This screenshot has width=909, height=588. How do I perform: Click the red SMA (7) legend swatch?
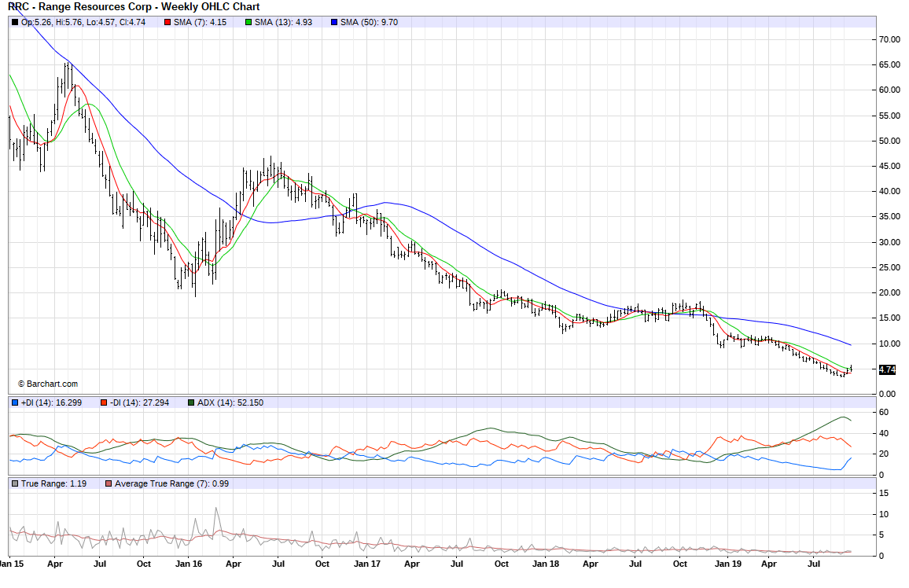[x=167, y=23]
